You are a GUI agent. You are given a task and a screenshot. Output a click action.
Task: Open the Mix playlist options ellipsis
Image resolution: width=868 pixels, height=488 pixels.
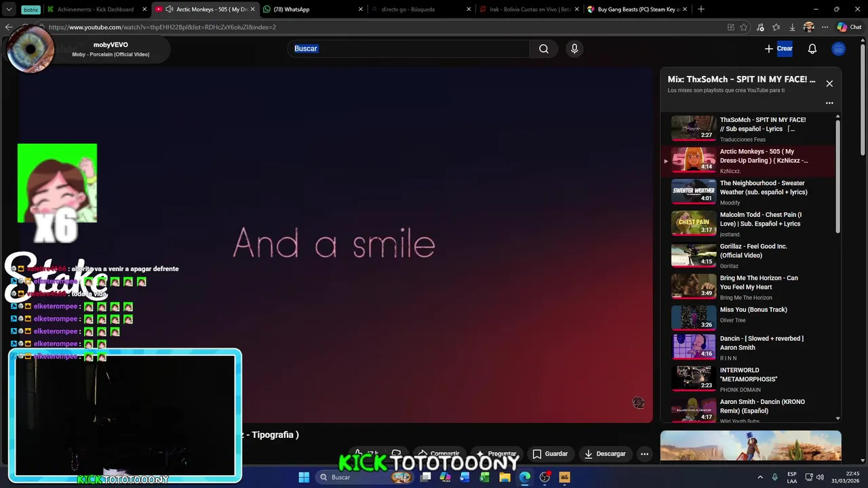pos(829,103)
